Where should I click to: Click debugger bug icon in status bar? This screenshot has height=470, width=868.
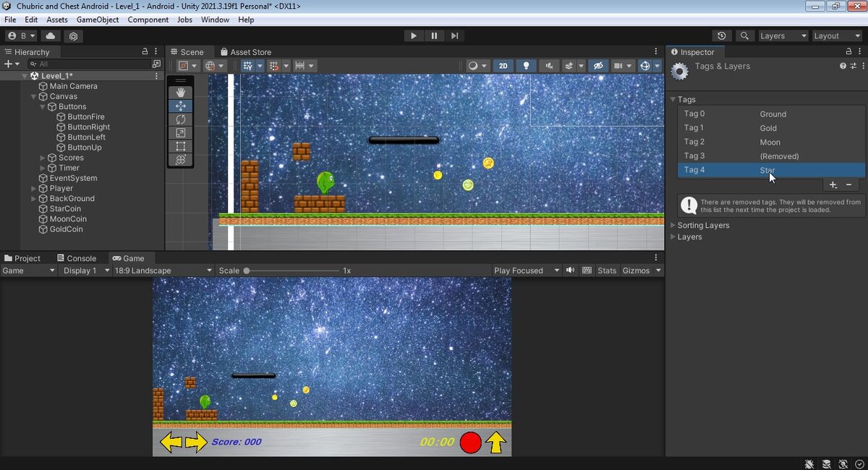point(810,463)
